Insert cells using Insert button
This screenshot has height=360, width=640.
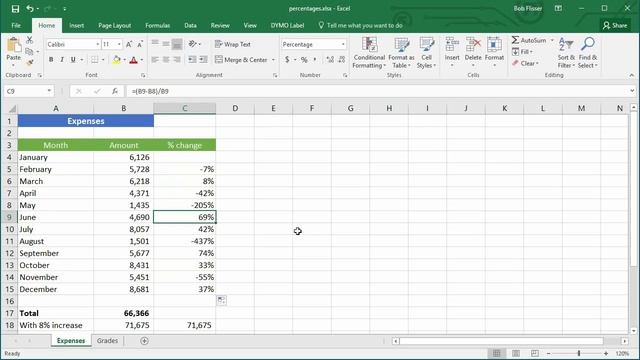click(x=452, y=53)
